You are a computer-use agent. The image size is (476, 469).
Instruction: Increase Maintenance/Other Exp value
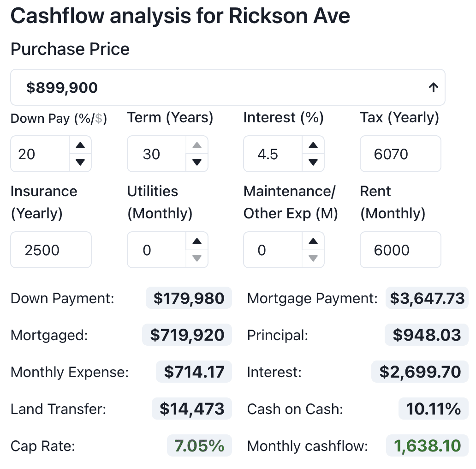[x=313, y=241]
